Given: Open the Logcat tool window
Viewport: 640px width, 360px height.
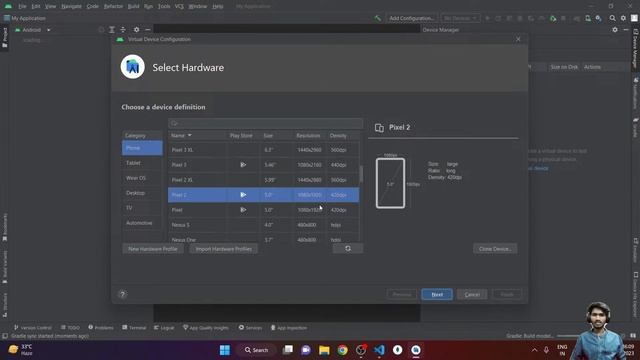Looking at the screenshot, I should (164, 327).
